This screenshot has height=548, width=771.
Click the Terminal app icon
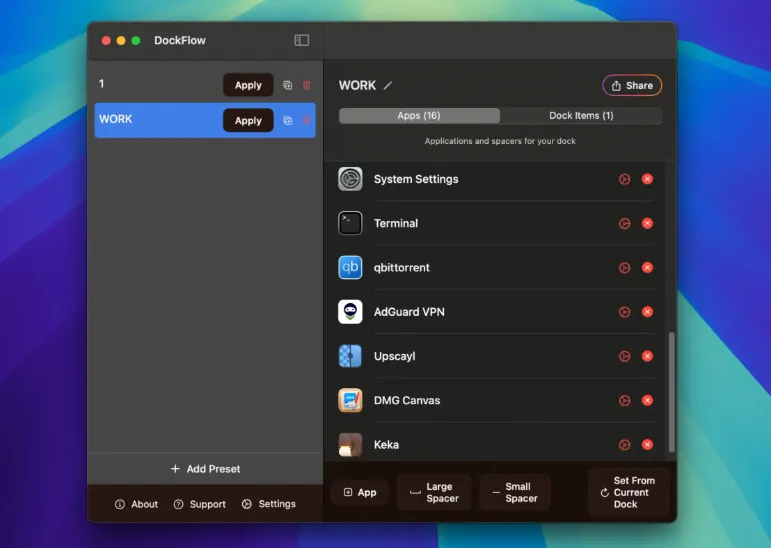click(x=350, y=223)
